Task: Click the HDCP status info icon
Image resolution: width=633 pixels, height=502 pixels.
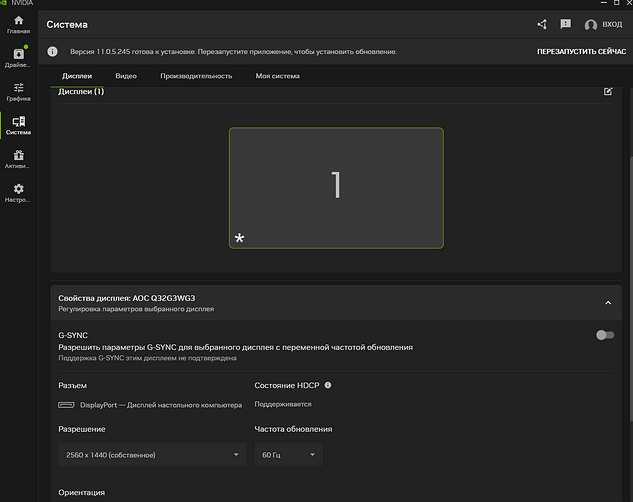Action: click(x=328, y=385)
